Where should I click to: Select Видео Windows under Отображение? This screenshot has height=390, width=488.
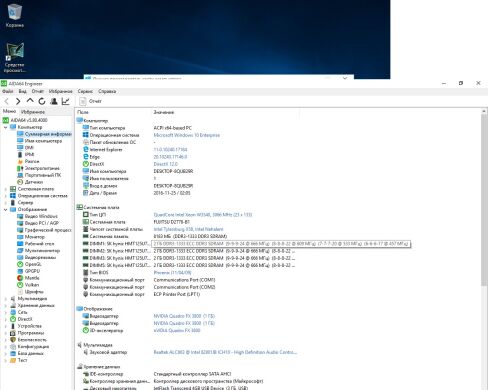(x=38, y=216)
